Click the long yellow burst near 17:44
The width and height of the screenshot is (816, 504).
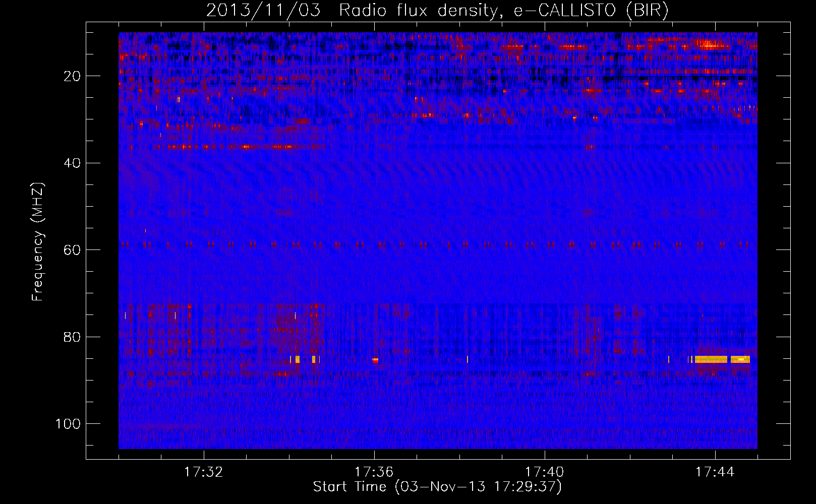point(711,359)
